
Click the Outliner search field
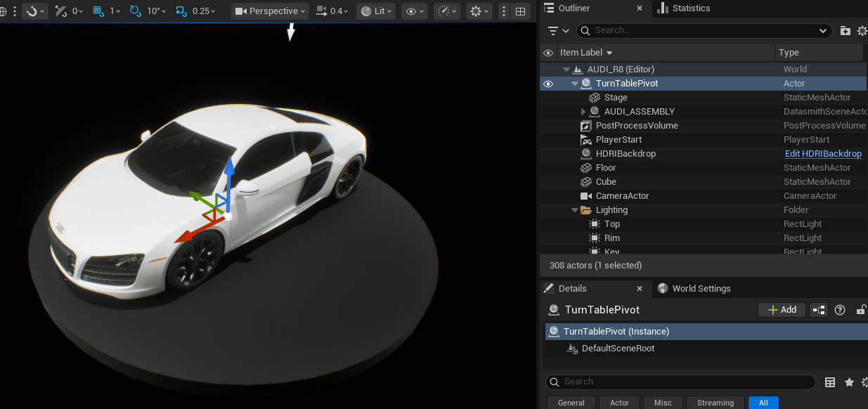(x=704, y=30)
